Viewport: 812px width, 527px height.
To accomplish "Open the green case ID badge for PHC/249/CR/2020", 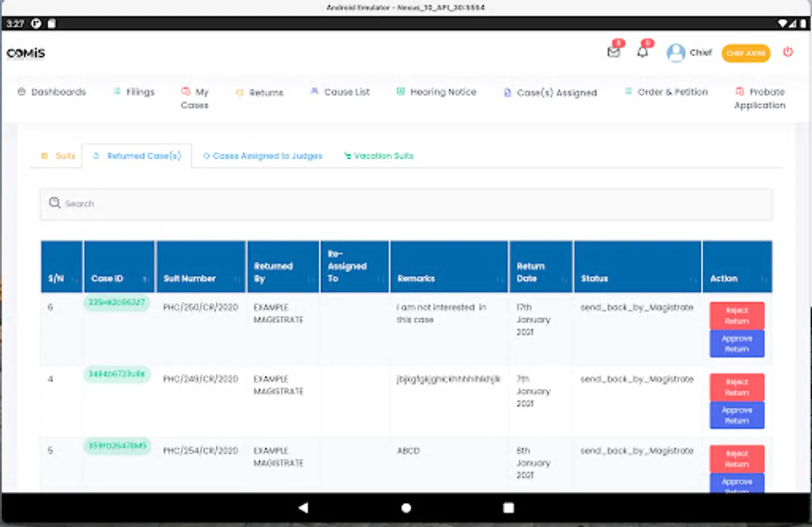I will (116, 374).
